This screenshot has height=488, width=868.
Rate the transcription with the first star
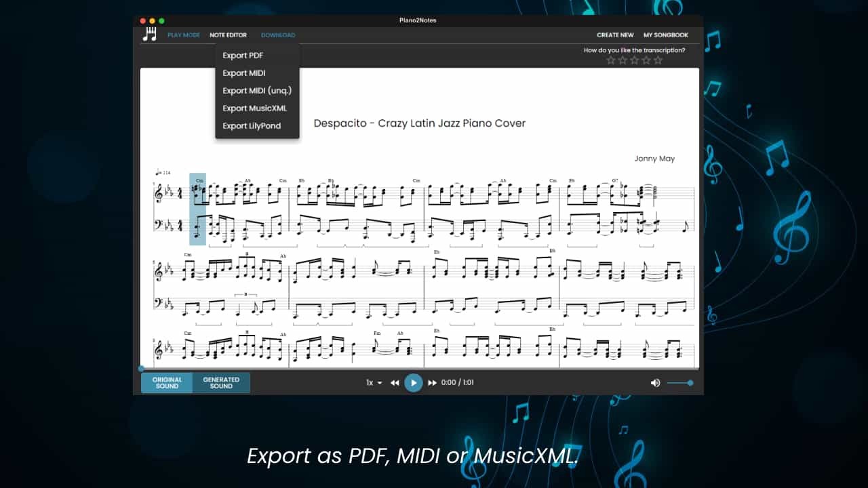pyautogui.click(x=610, y=60)
